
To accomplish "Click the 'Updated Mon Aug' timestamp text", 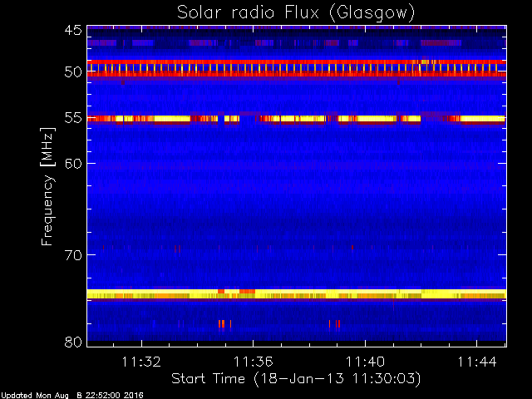I will click(34, 396).
